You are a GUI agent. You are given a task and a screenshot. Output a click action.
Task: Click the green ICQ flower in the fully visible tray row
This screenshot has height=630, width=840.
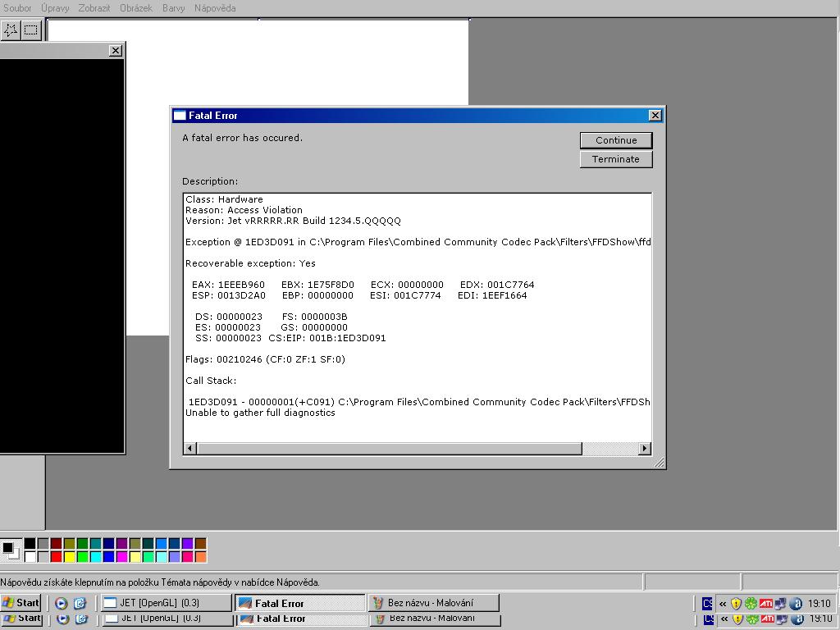pyautogui.click(x=751, y=604)
